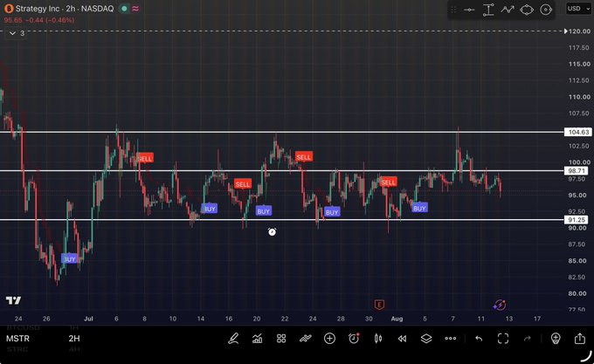Click the wavy multi-line chart icon
594x364 pixels.
306,339
